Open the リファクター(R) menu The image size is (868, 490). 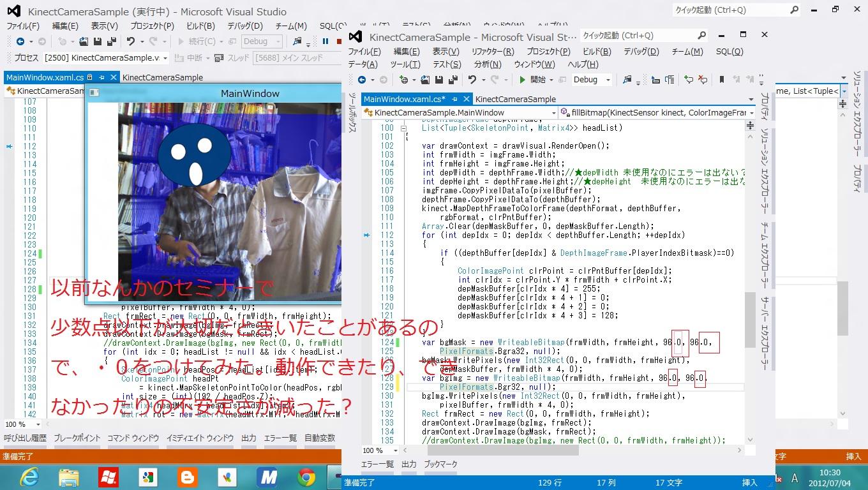(492, 52)
